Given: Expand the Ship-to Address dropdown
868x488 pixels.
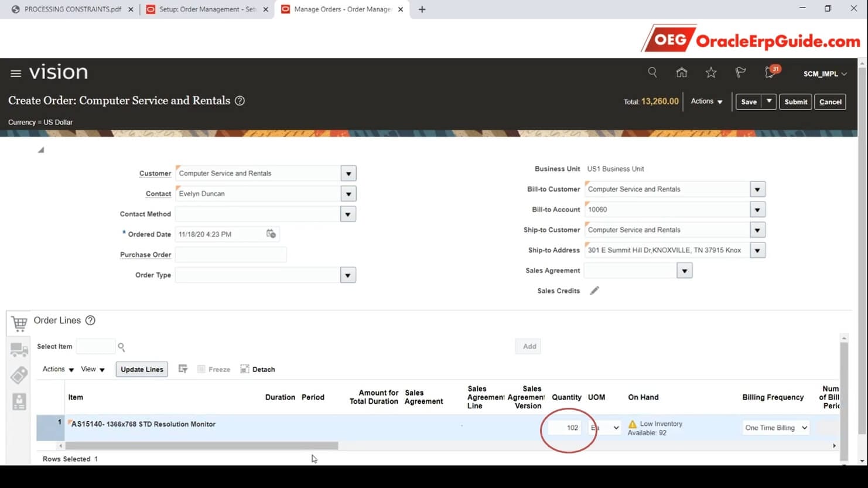Looking at the screenshot, I should click(757, 251).
